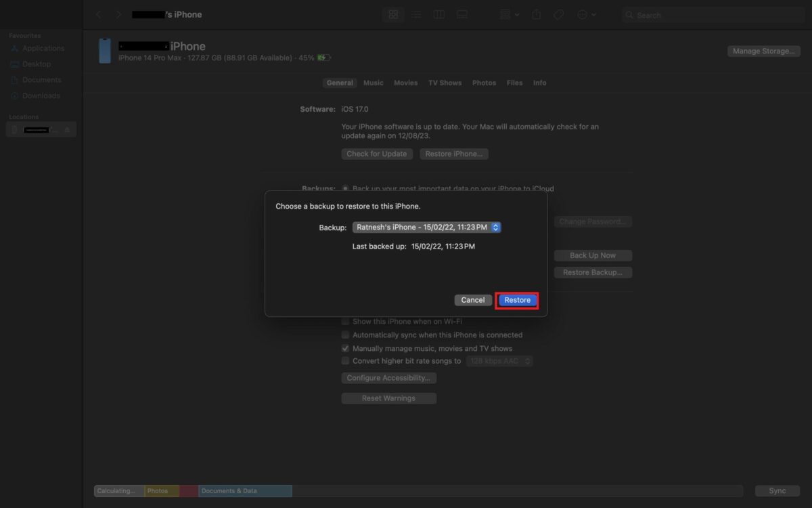
Task: Enable automatically sync when iPhone is connected
Action: (x=346, y=335)
